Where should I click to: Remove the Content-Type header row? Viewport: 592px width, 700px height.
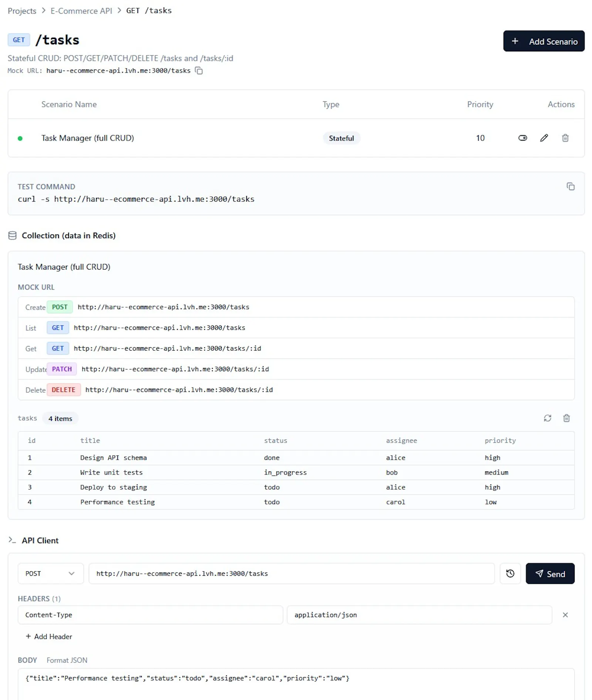pos(565,615)
